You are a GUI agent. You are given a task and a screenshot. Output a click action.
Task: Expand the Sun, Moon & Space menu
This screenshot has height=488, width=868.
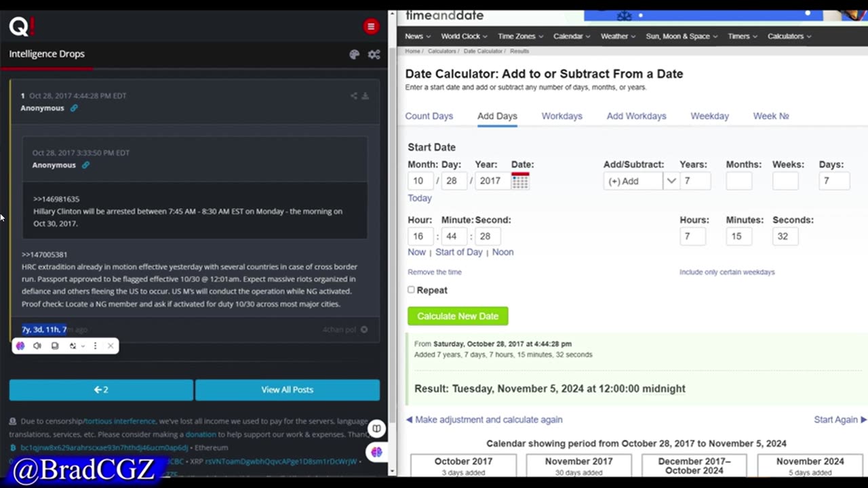coord(682,37)
